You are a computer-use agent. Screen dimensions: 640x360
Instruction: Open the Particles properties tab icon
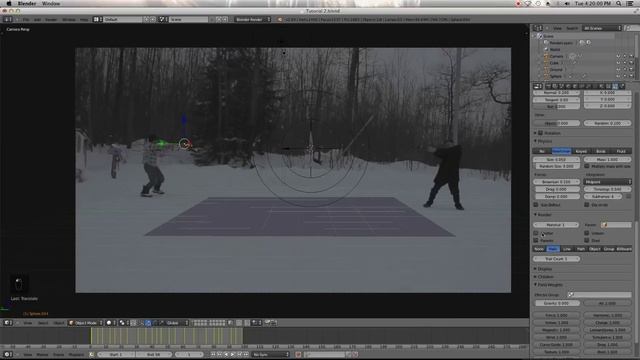pyautogui.click(x=615, y=86)
